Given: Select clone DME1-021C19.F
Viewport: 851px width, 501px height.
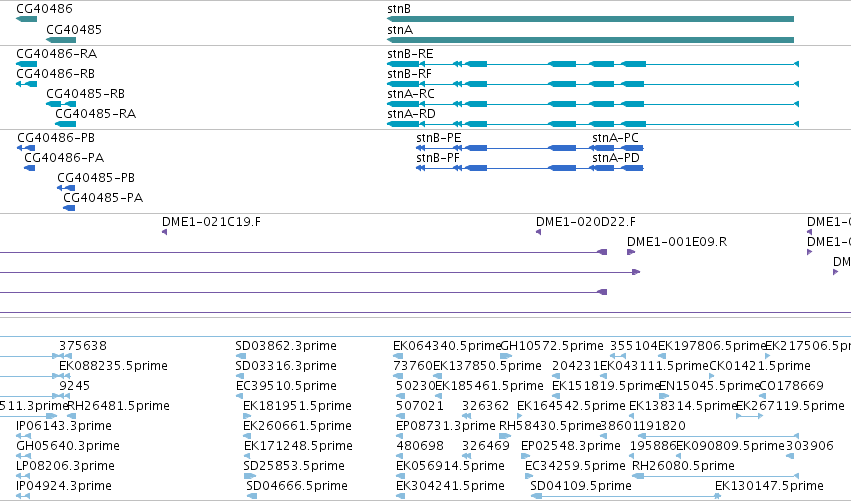Looking at the screenshot, I should 211,221.
